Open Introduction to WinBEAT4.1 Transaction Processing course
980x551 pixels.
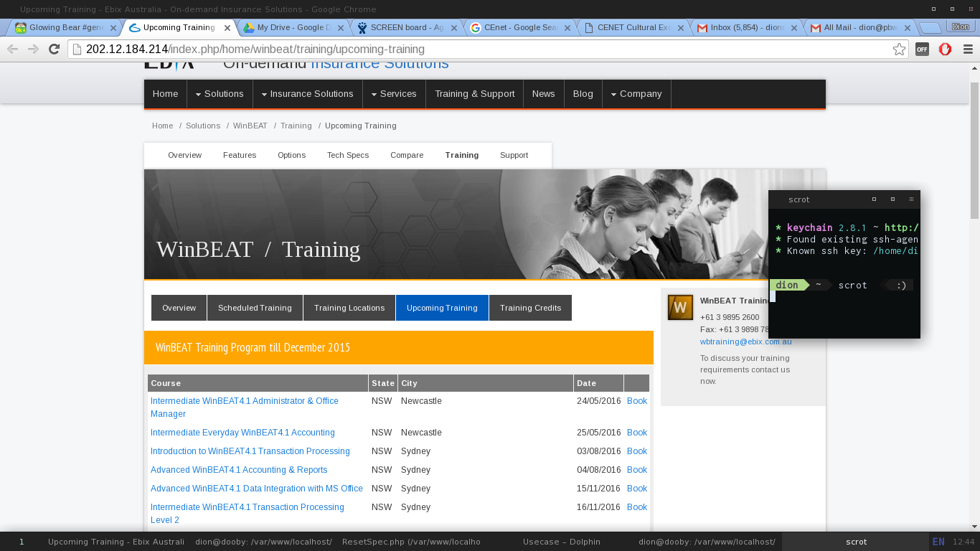(x=250, y=451)
